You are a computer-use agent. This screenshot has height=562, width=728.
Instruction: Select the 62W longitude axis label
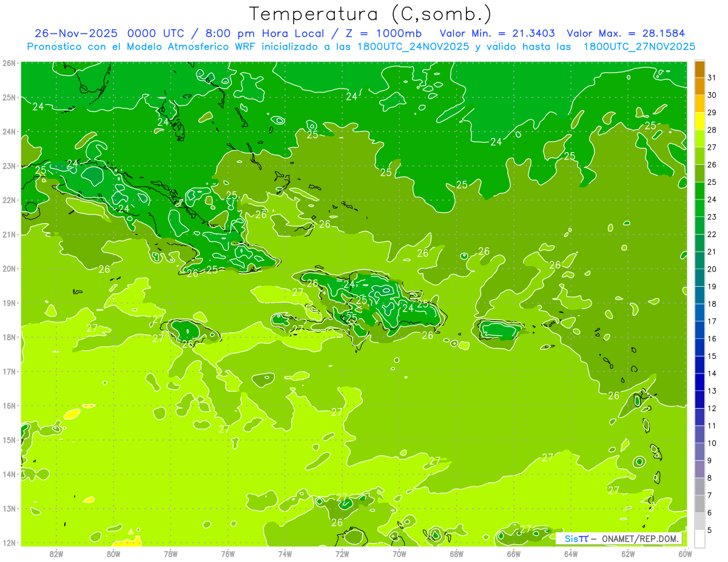pos(628,554)
